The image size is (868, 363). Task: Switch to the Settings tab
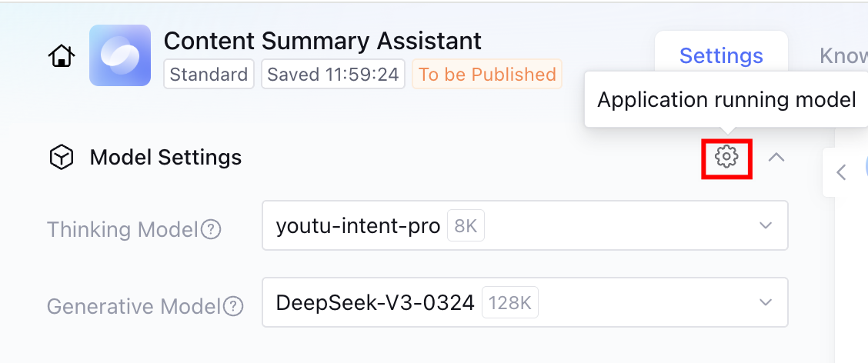[721, 55]
